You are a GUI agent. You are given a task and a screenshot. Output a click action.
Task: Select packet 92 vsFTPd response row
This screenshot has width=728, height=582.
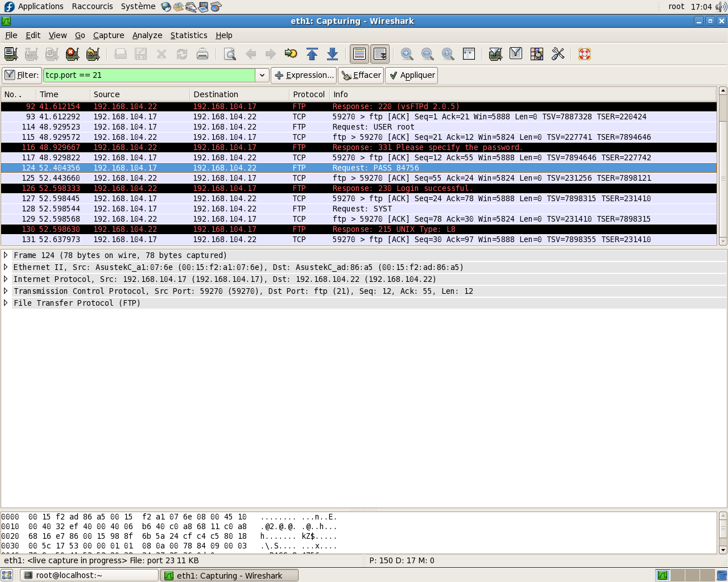tap(359, 106)
